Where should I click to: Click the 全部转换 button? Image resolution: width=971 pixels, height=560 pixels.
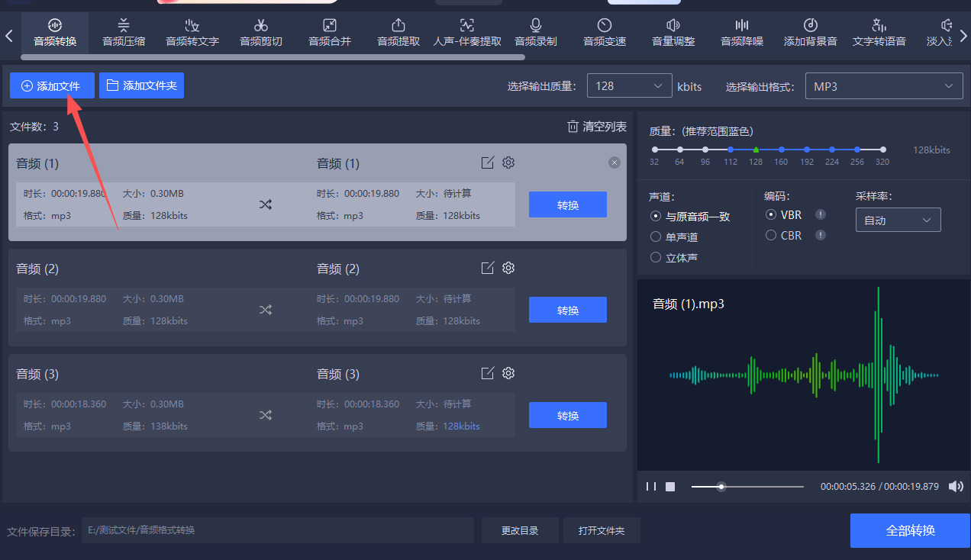click(910, 530)
